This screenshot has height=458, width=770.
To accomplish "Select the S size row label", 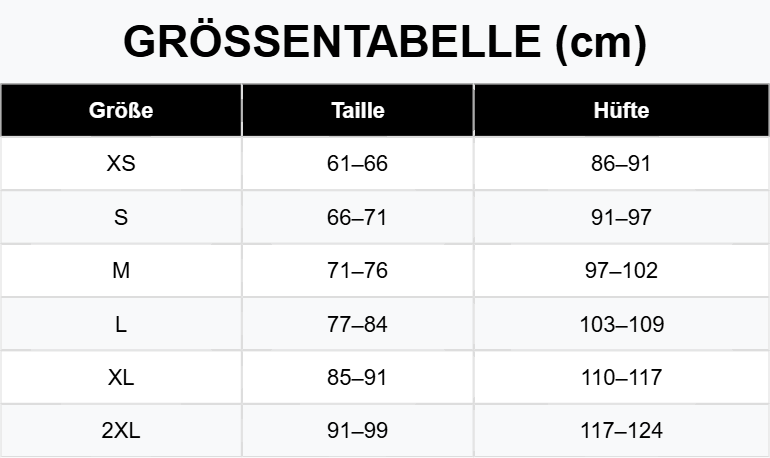I will [x=121, y=217].
